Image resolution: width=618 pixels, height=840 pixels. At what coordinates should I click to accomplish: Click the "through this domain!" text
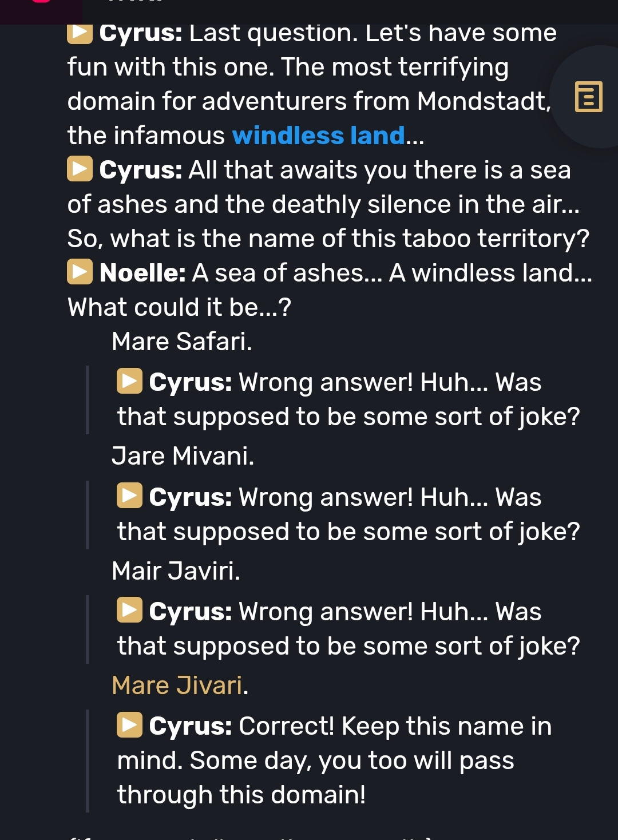(x=241, y=794)
